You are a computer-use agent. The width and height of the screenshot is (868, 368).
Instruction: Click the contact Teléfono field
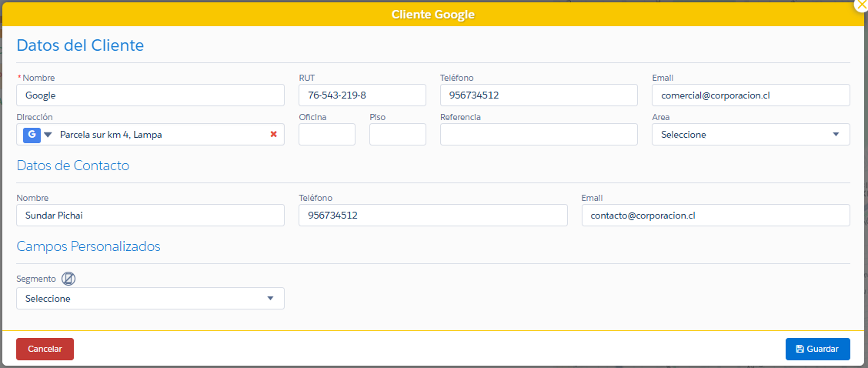pyautogui.click(x=433, y=216)
